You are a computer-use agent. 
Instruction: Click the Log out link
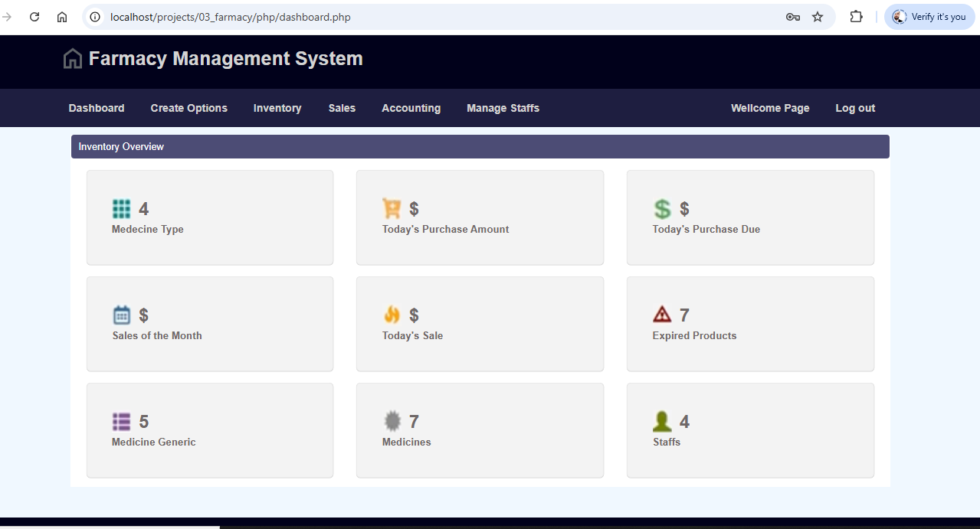pyautogui.click(x=855, y=108)
